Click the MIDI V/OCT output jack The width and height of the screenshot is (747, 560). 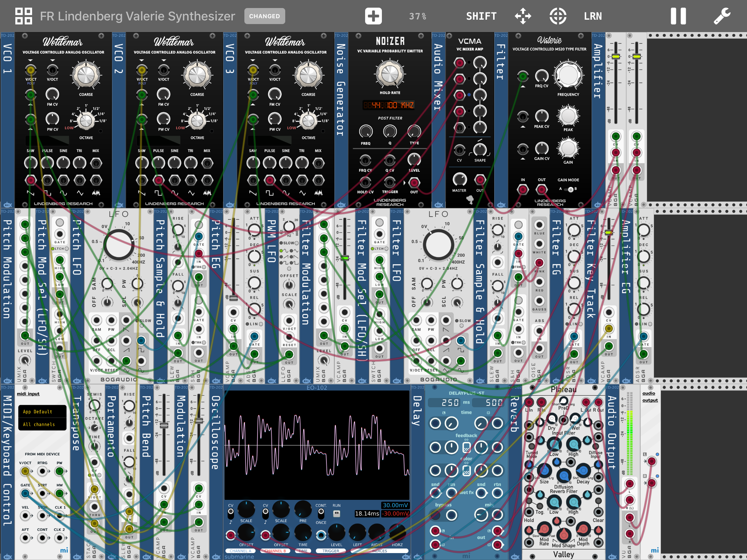[25, 471]
